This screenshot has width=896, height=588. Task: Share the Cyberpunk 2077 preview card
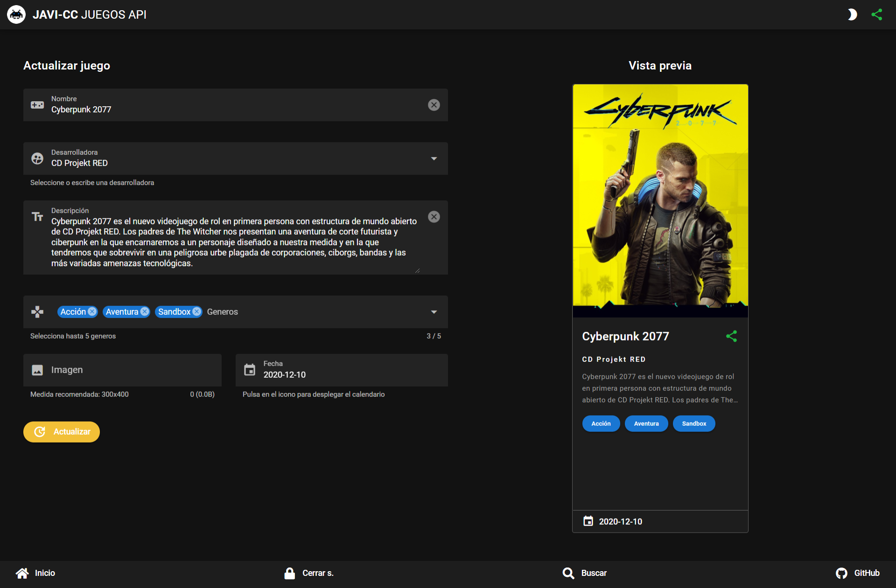731,336
